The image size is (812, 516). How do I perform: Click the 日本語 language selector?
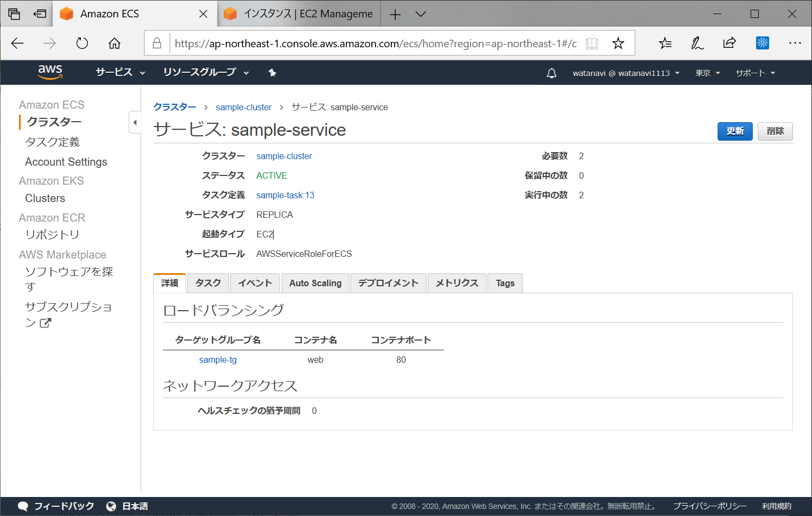135,506
